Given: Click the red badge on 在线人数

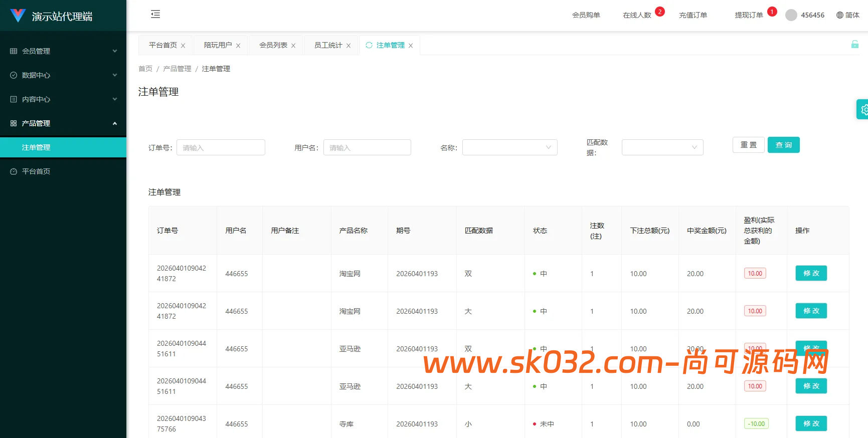Looking at the screenshot, I should pyautogui.click(x=660, y=12).
